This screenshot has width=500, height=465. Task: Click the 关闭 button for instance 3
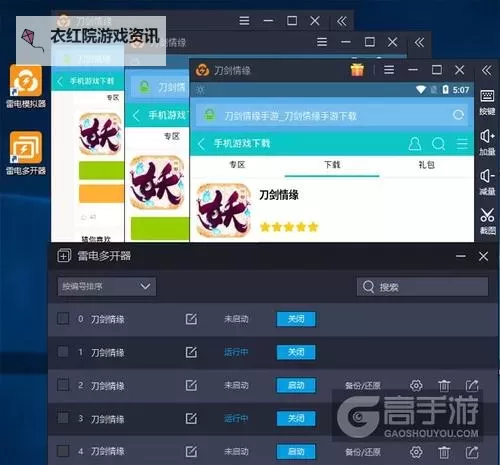[296, 419]
